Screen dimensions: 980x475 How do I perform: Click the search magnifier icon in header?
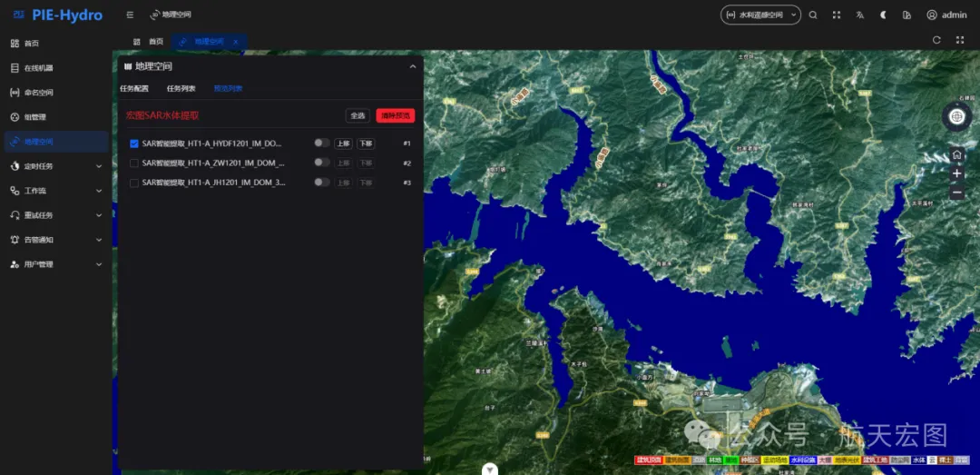click(813, 15)
